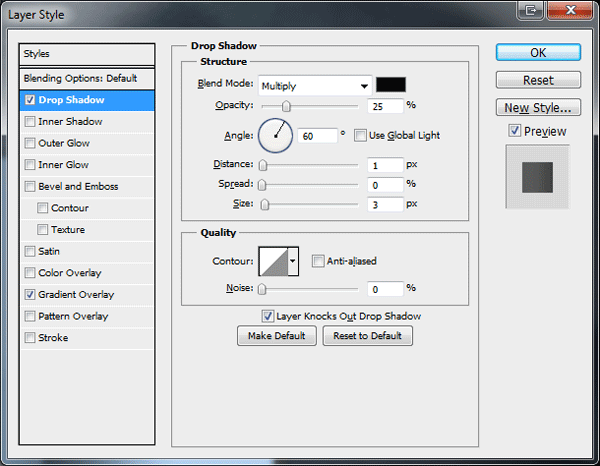
Task: Enable Use Global Light checkbox
Action: click(x=360, y=135)
